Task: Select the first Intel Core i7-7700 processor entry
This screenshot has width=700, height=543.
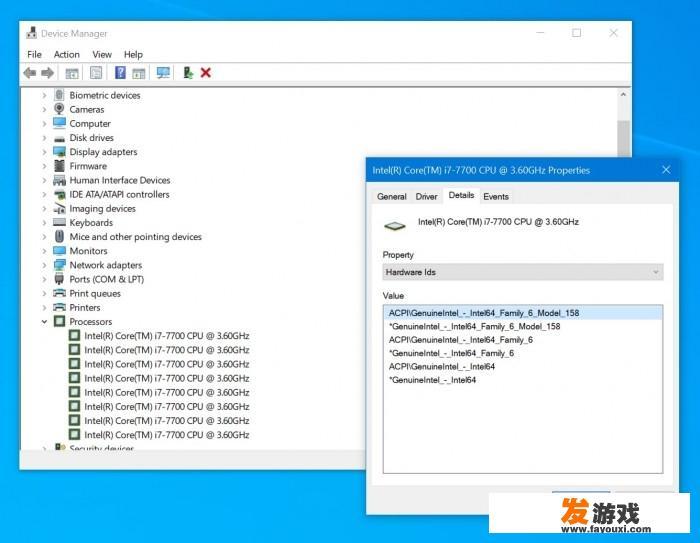Action: click(167, 336)
